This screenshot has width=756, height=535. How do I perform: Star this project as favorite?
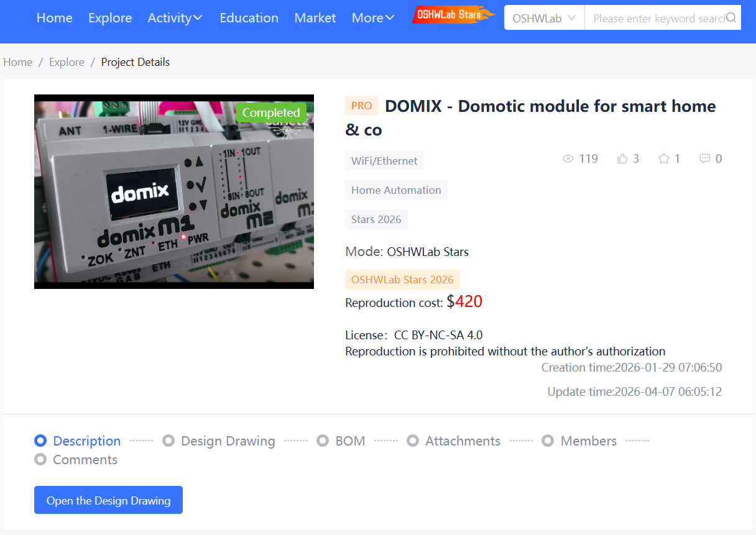coord(663,159)
